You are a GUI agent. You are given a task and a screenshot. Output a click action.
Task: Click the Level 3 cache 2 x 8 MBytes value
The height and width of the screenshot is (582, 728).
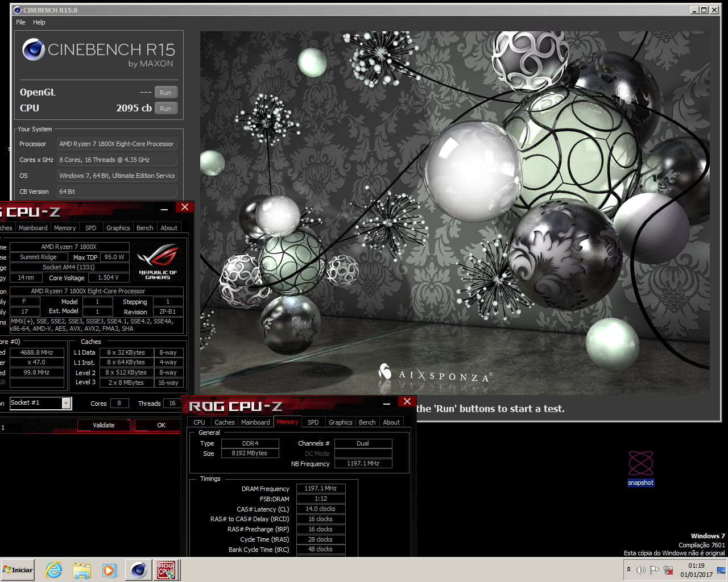tap(126, 383)
